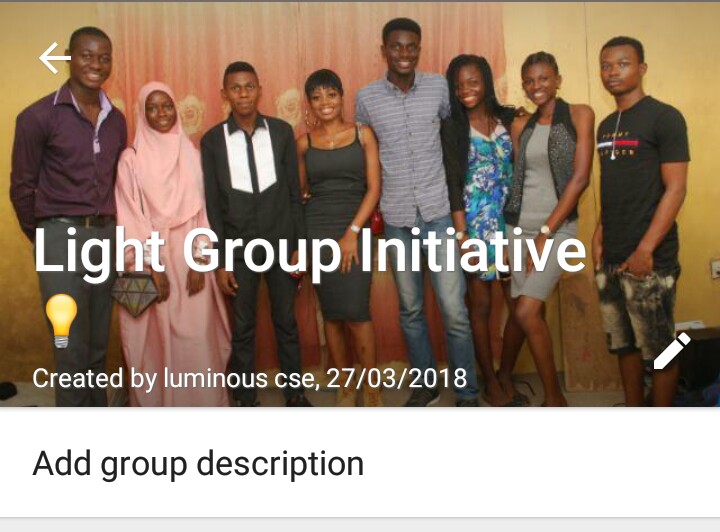Tap the word description in the prompt
The image size is (720, 532).
click(x=280, y=465)
